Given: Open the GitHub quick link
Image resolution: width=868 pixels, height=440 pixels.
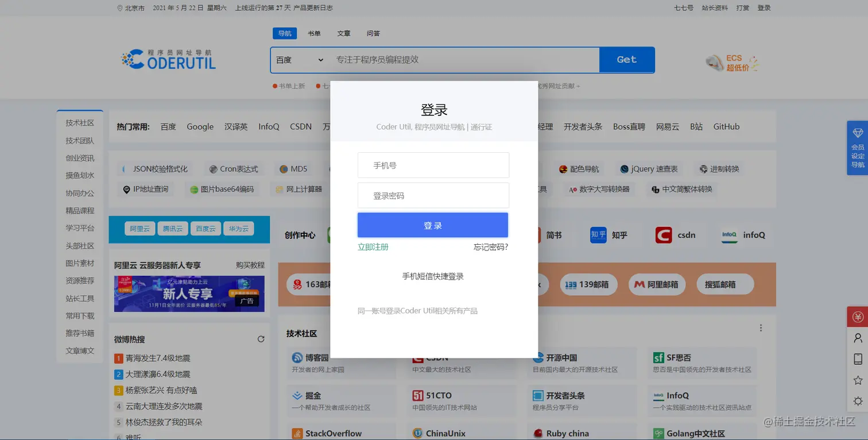Looking at the screenshot, I should (x=726, y=127).
